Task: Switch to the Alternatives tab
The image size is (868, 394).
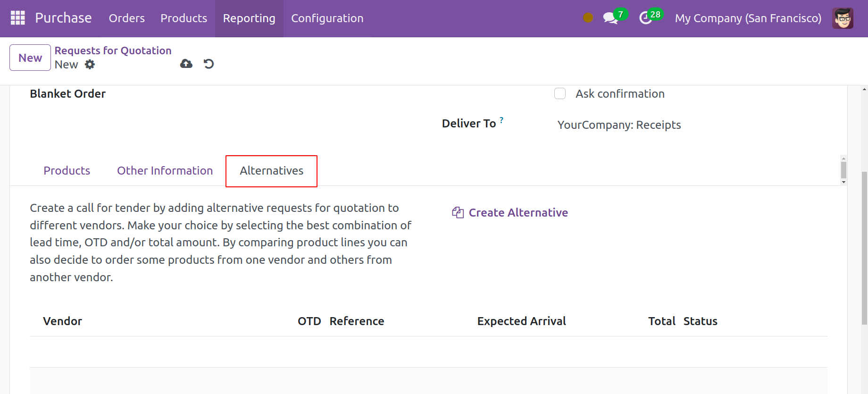Action: [271, 171]
